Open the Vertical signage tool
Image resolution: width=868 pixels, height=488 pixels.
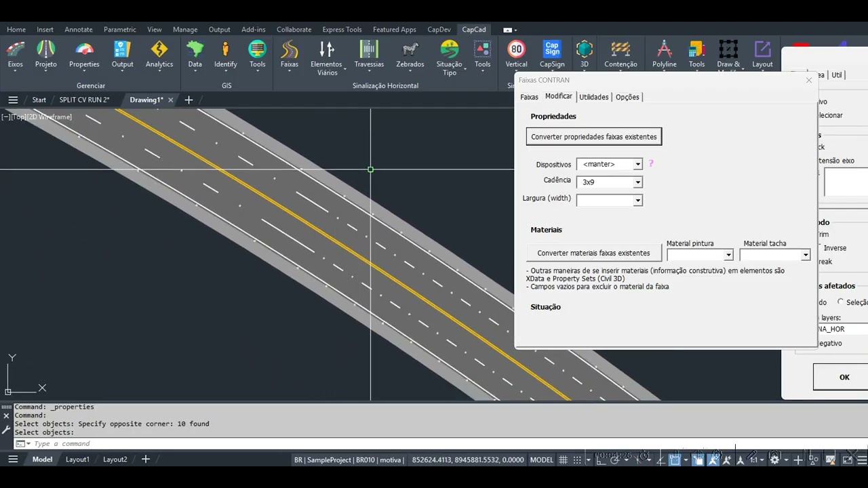tap(516, 54)
